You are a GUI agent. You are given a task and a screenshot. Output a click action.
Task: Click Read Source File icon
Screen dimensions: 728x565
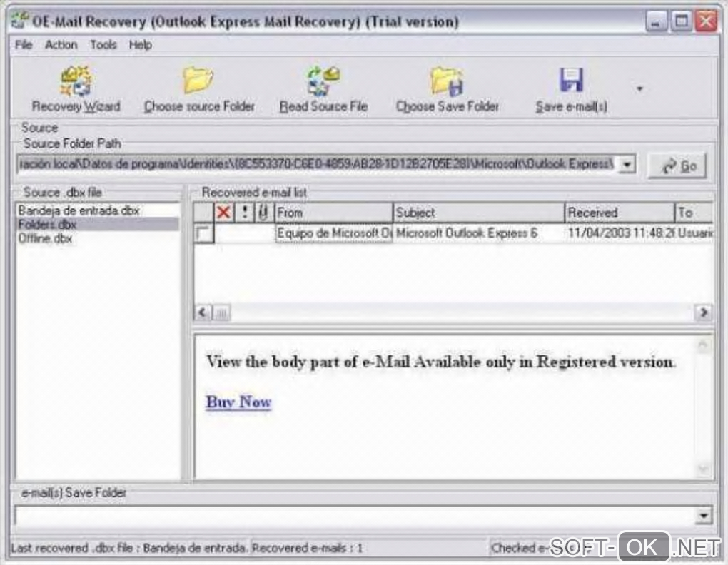(x=323, y=80)
